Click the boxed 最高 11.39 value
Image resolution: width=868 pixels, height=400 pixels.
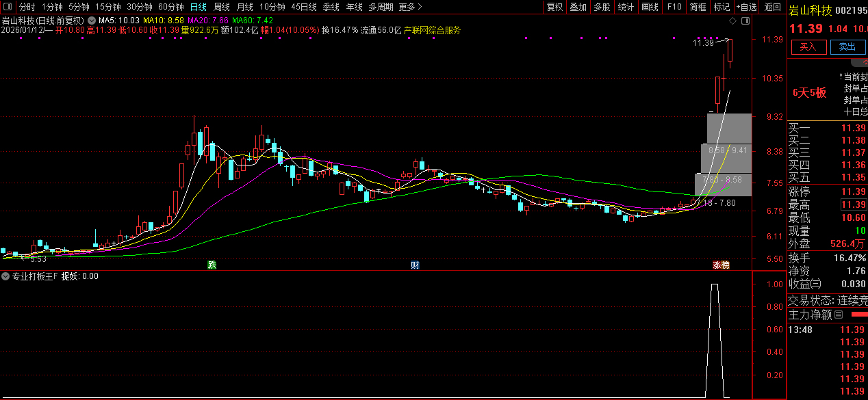pyautogui.click(x=854, y=204)
